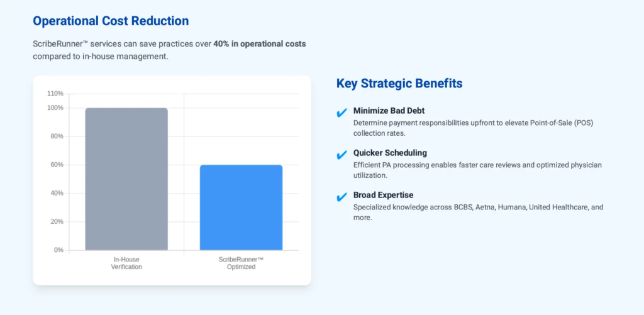Image resolution: width=644 pixels, height=315 pixels.
Task: Click the checkmark icon beside Minimize Bad Debt
Action: pyautogui.click(x=342, y=113)
